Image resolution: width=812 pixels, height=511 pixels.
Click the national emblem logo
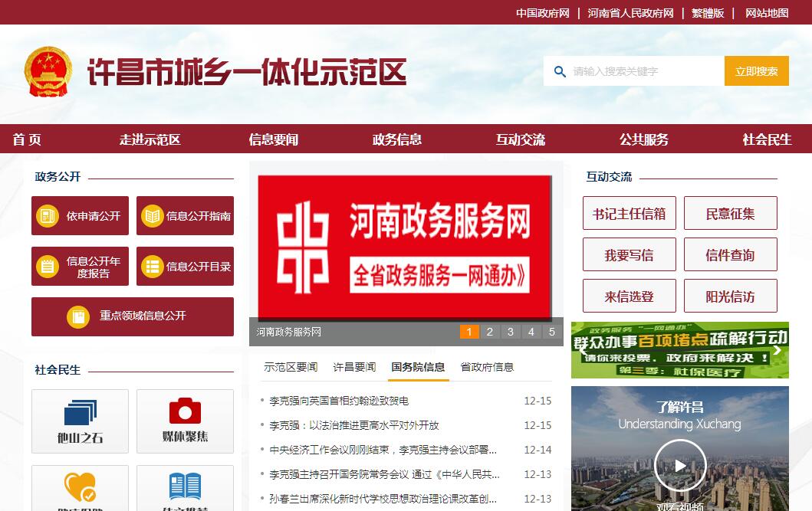click(x=48, y=71)
